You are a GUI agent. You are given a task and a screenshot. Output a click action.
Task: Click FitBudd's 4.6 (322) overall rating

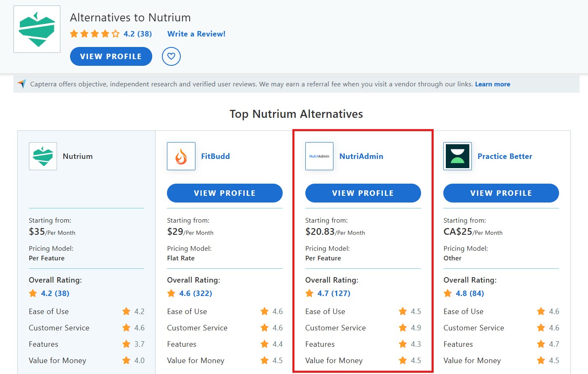click(x=195, y=293)
